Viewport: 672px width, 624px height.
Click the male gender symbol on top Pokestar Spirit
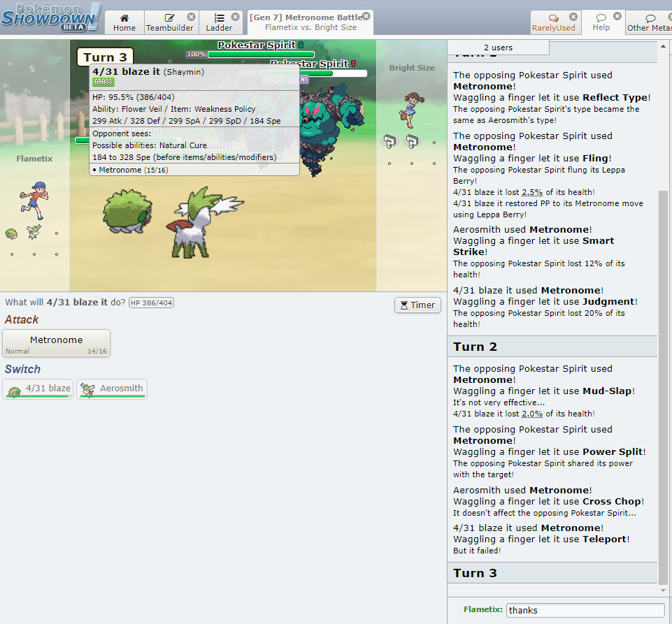pyautogui.click(x=301, y=45)
